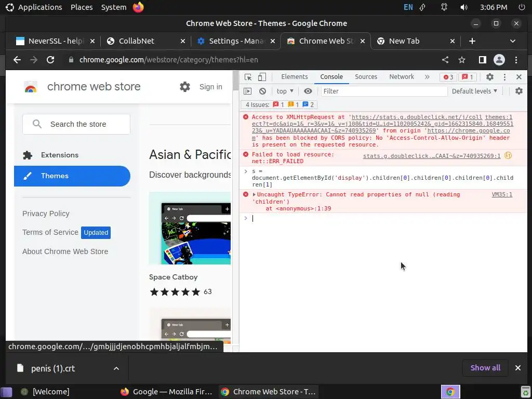Open the Space Catboy theme thumbnail
532x399 pixels.
click(x=190, y=228)
